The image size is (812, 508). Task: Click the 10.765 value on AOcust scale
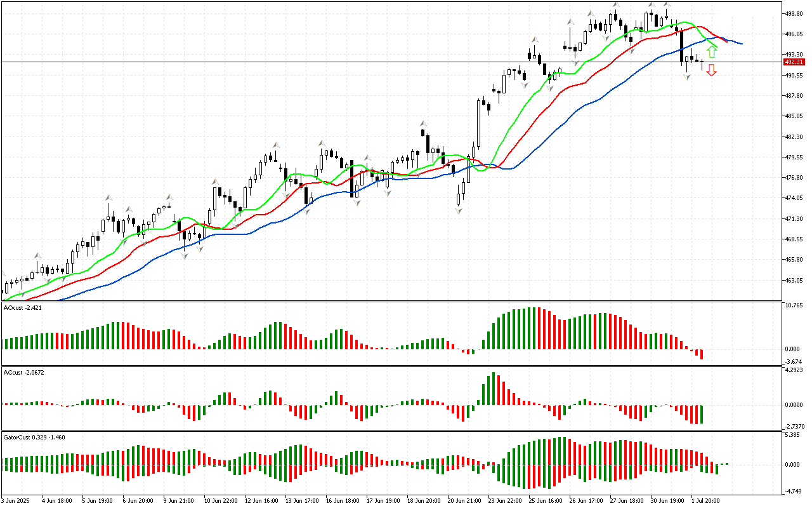pyautogui.click(x=794, y=305)
